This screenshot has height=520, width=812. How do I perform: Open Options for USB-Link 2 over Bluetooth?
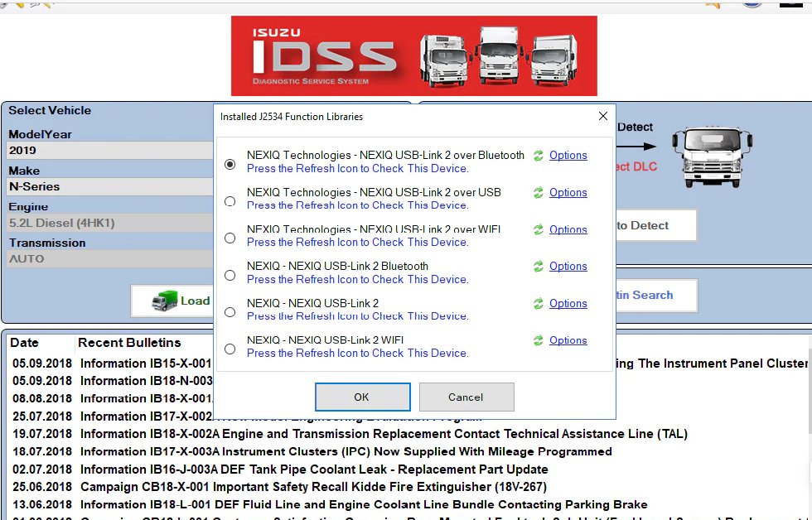pos(568,155)
